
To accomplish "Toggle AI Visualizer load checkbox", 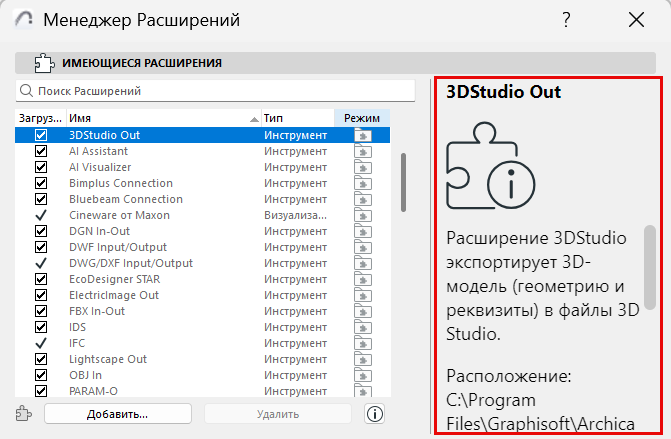I will click(x=41, y=167).
